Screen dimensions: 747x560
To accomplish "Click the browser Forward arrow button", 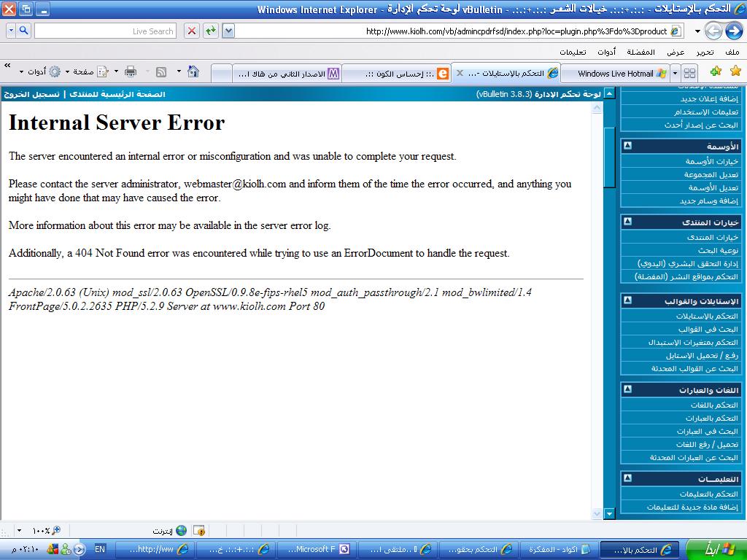I will 713,31.
